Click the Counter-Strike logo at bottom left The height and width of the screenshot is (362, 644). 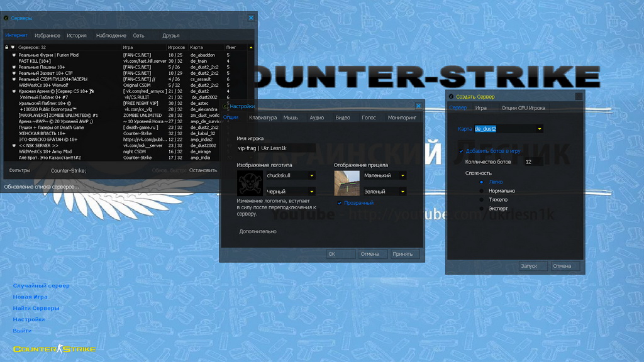(55, 349)
